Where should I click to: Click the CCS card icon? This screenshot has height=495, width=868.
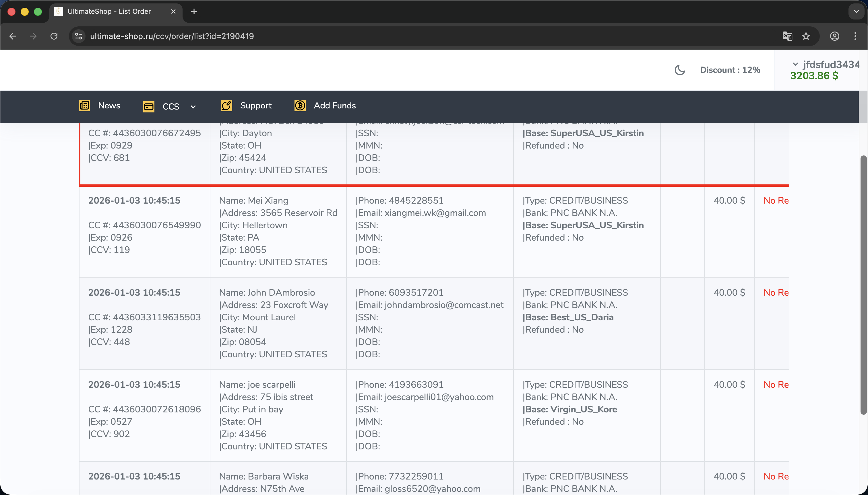[149, 107]
